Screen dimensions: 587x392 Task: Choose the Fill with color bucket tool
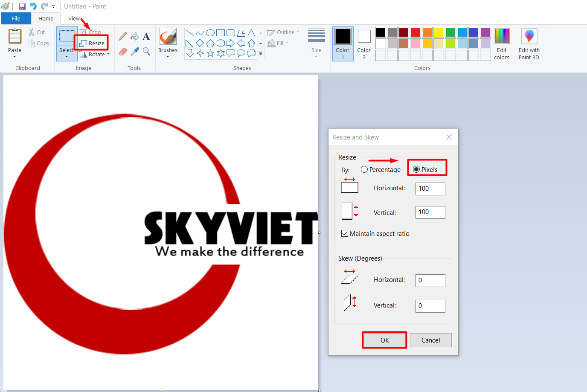(135, 37)
